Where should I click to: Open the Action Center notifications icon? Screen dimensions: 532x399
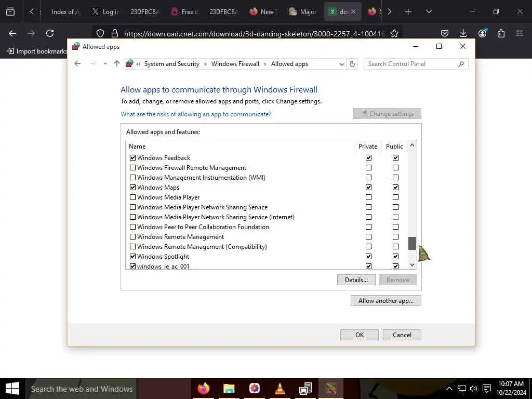[487, 389]
